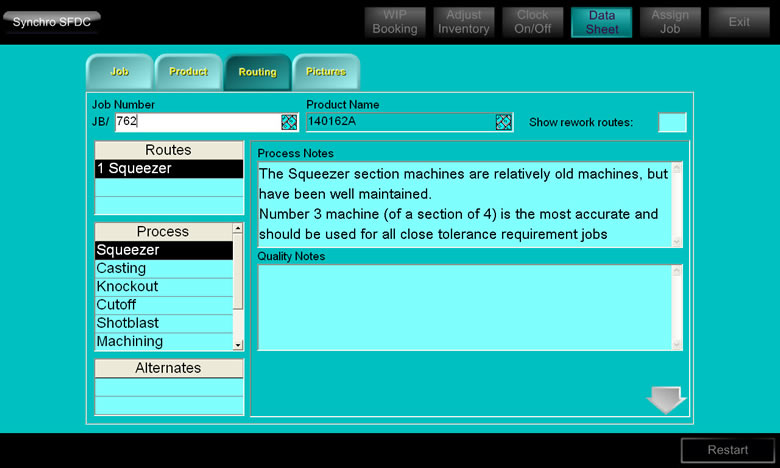The image size is (780, 468).
Task: Toggle the Show rework routes checkbox
Action: [672, 122]
